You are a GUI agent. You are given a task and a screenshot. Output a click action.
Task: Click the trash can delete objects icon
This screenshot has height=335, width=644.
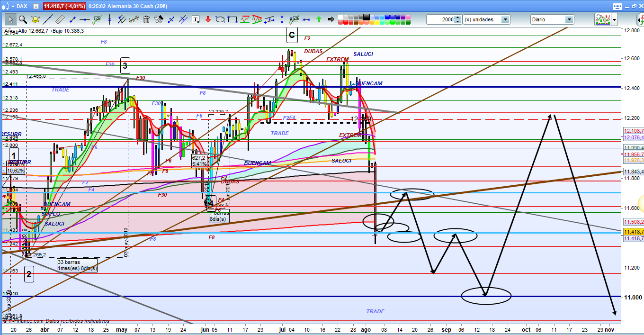[146, 19]
